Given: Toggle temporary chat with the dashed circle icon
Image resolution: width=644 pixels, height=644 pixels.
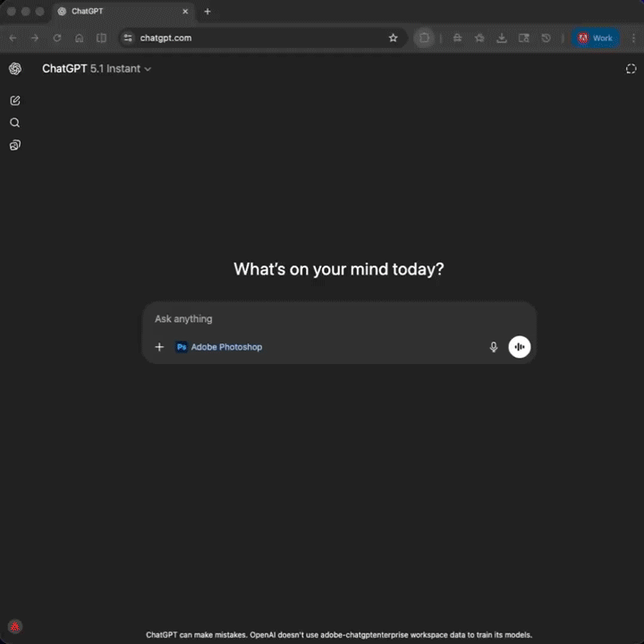Looking at the screenshot, I should click(631, 69).
